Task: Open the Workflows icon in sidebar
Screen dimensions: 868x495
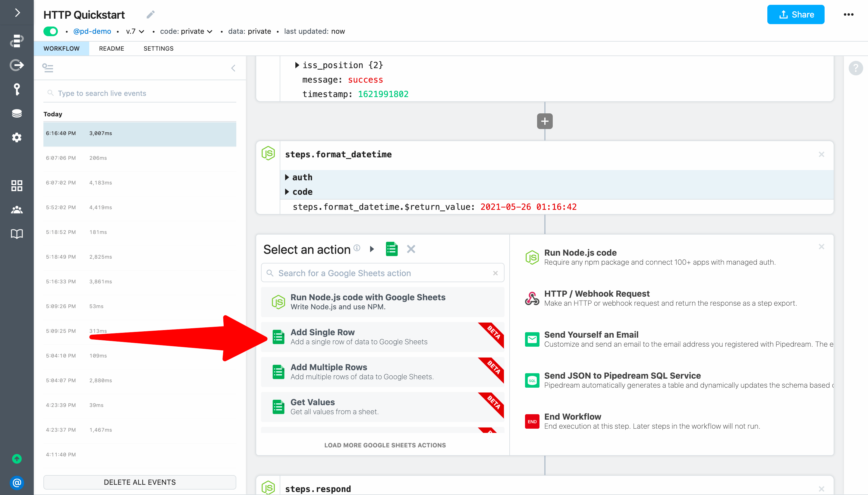Action: pos(17,40)
